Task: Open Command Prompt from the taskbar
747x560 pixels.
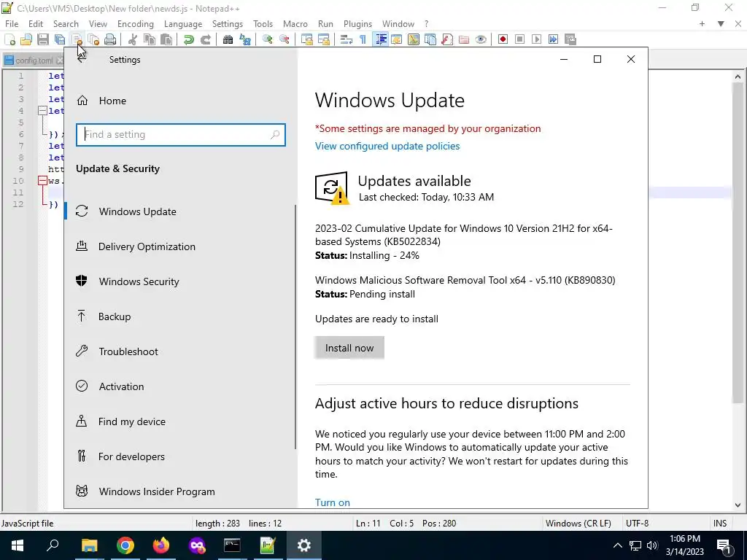Action: (232, 545)
